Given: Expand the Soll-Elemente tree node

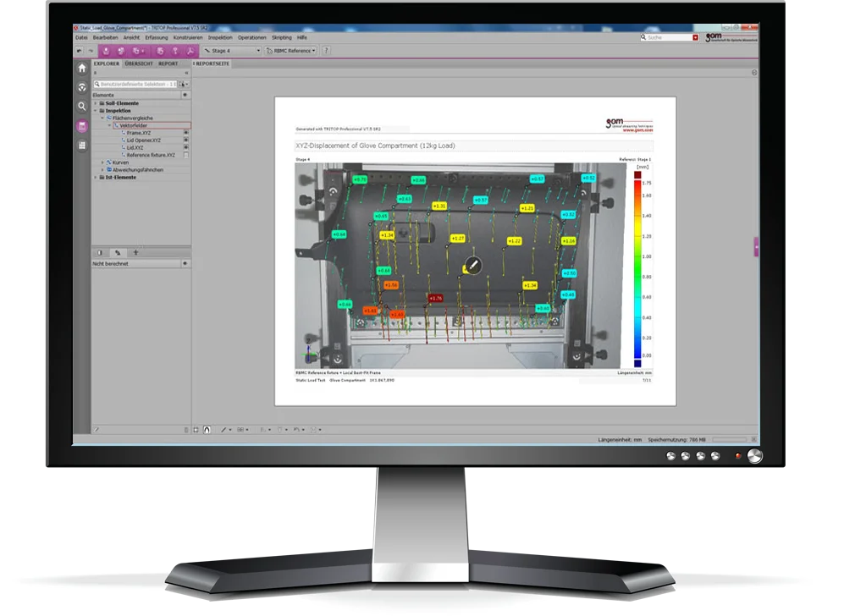Looking at the screenshot, I should pos(96,102).
